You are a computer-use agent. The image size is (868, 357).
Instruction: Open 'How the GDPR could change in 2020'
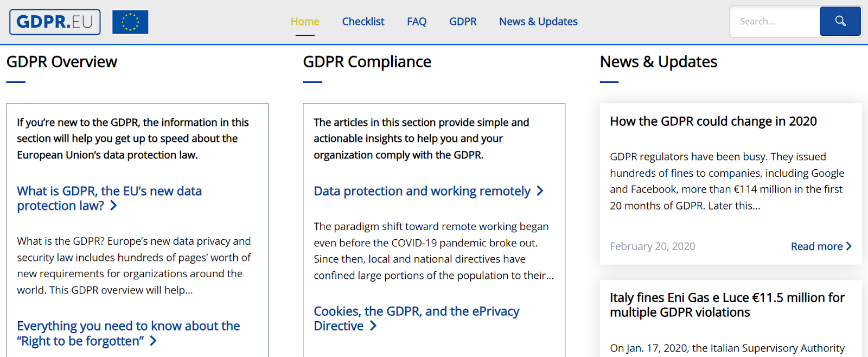(713, 122)
